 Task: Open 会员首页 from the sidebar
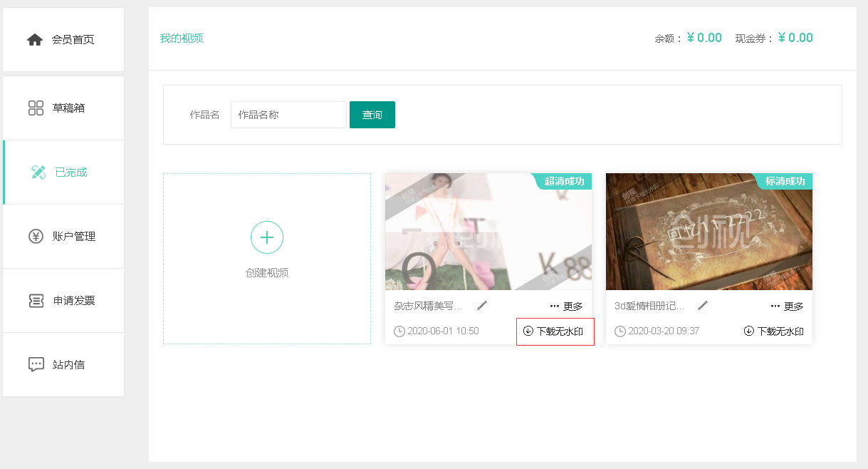click(63, 40)
